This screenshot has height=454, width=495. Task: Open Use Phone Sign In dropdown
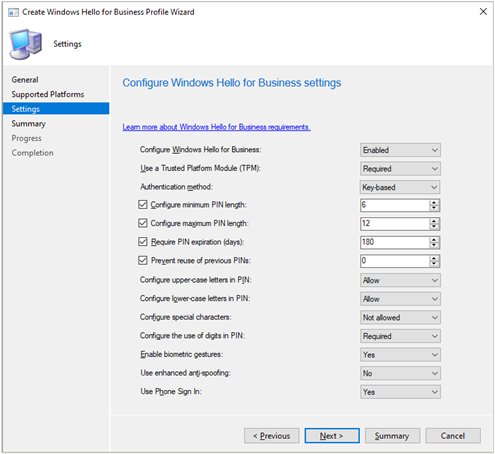(x=400, y=392)
